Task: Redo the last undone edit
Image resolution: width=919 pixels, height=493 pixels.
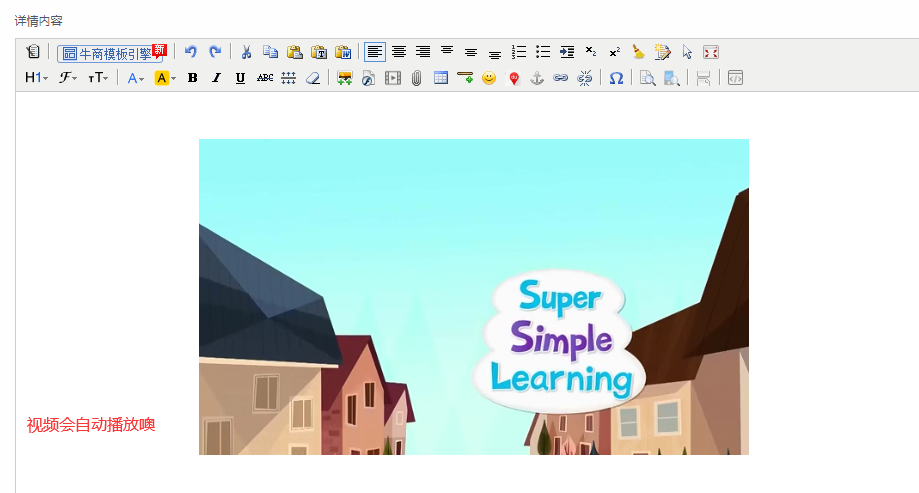Action: point(215,52)
